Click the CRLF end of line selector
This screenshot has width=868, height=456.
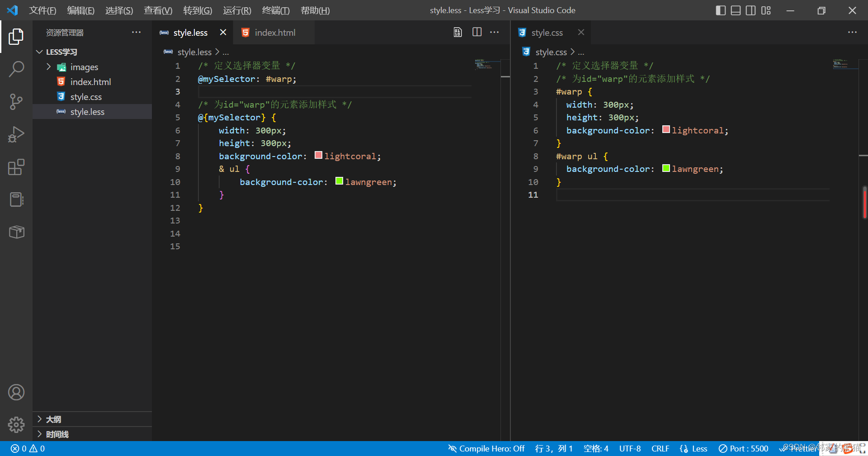tap(660, 449)
